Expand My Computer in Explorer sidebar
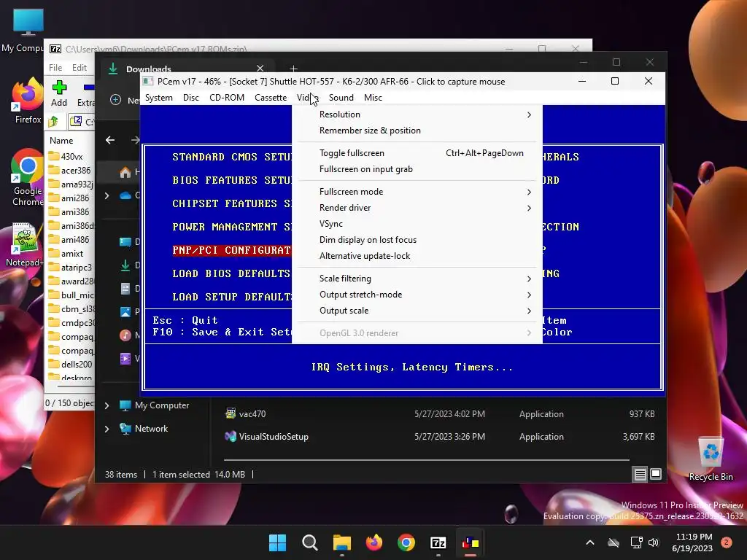The image size is (747, 560). (x=107, y=405)
